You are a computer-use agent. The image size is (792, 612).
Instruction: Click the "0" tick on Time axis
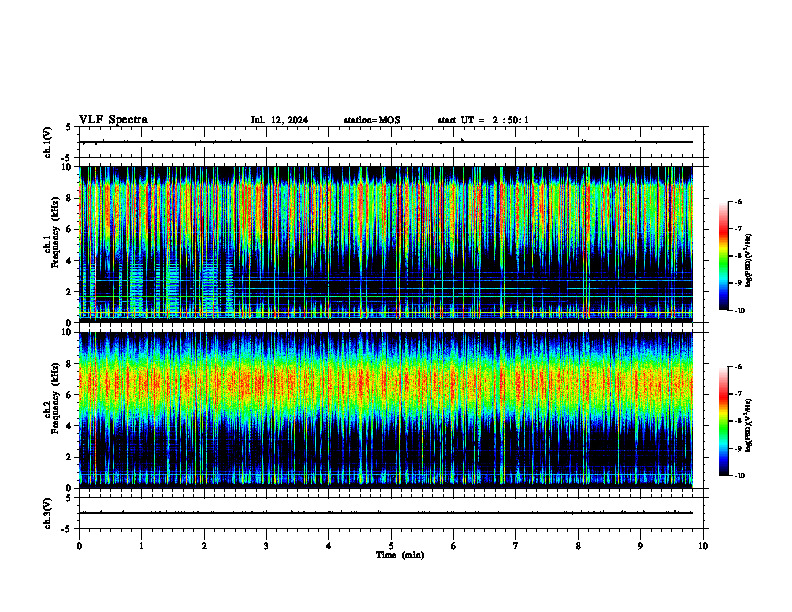point(79,546)
